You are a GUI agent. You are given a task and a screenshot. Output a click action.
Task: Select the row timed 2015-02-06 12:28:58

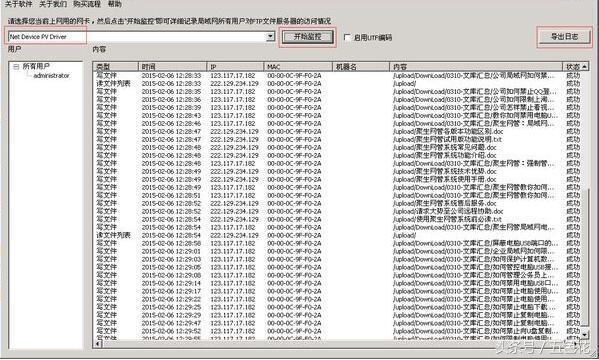point(337,243)
